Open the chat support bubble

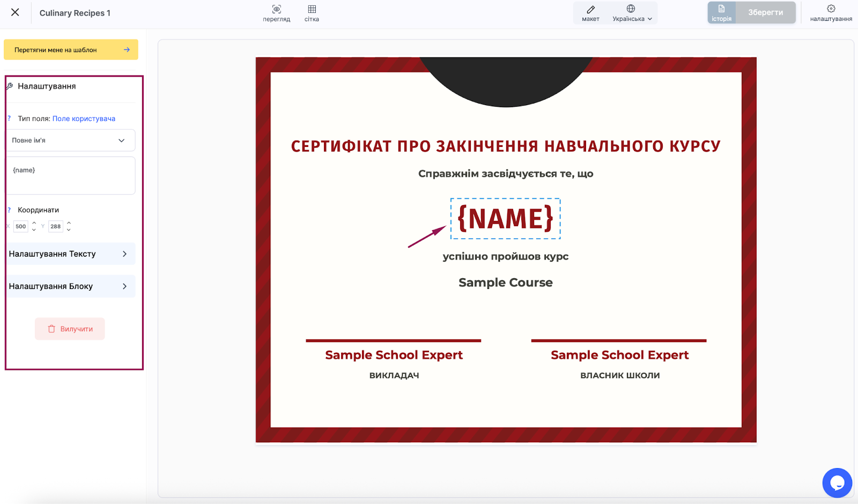coord(837,483)
